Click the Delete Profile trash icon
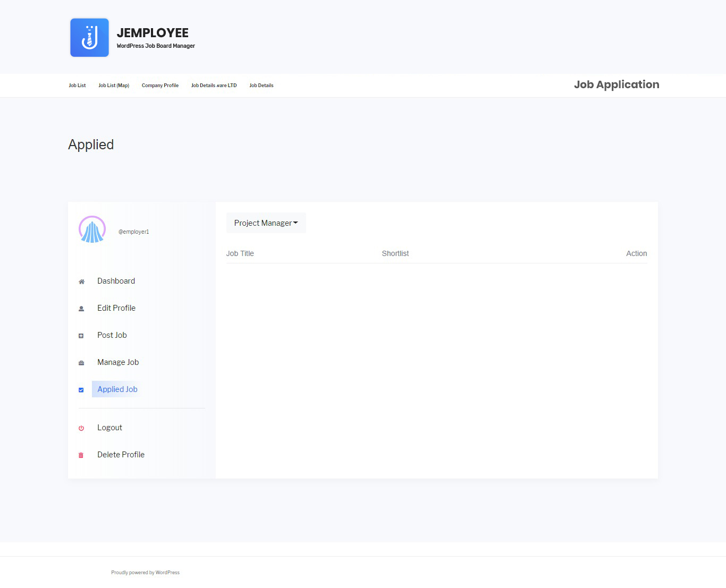 tap(81, 455)
